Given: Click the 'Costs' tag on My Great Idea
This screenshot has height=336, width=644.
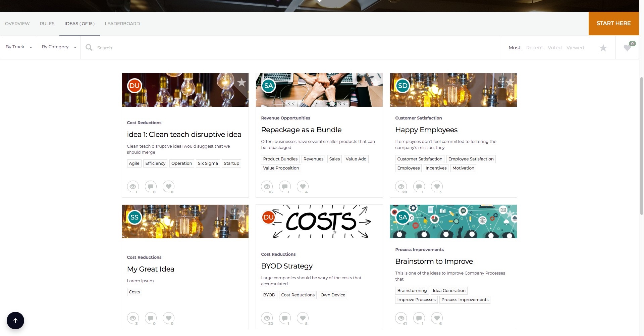Looking at the screenshot, I should (x=135, y=292).
